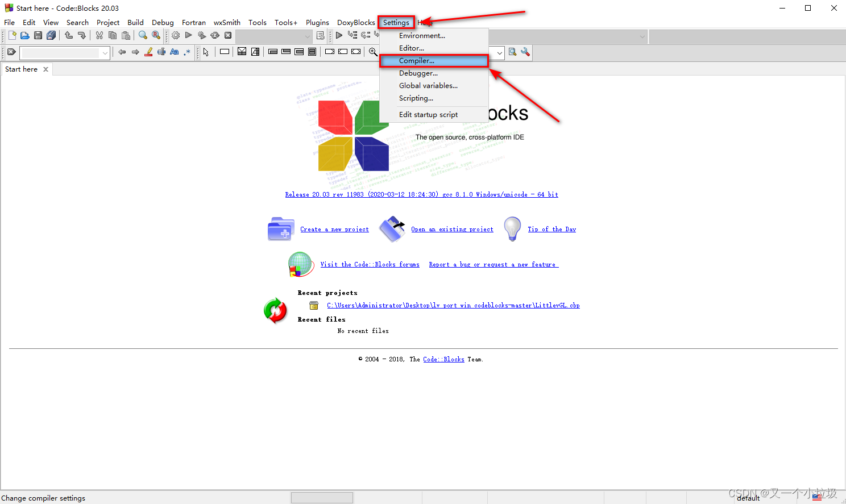Click the Debug/Continue triangle icon
Image resolution: width=846 pixels, height=504 pixels.
(x=339, y=35)
